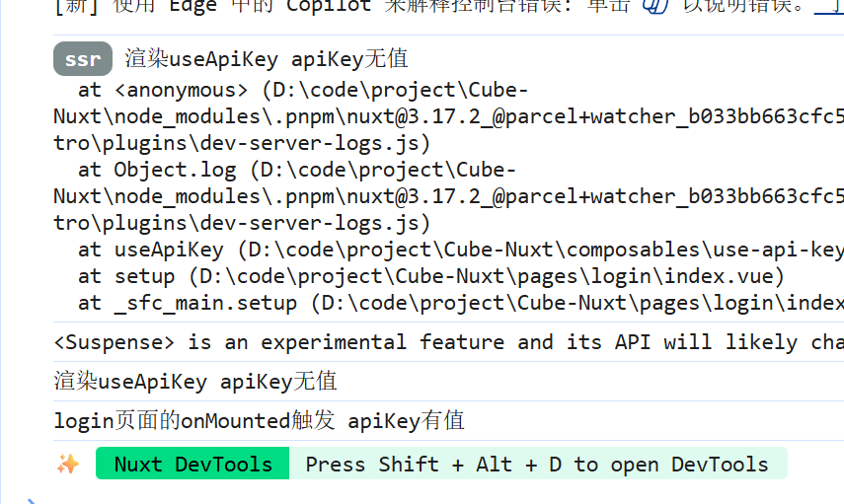The width and height of the screenshot is (844, 504).
Task: Click the gray ssr badge
Action: pos(83,59)
